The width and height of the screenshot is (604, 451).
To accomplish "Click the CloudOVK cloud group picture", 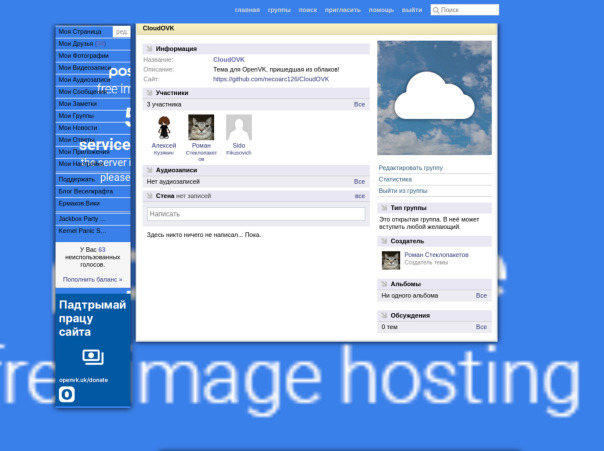I will (434, 98).
